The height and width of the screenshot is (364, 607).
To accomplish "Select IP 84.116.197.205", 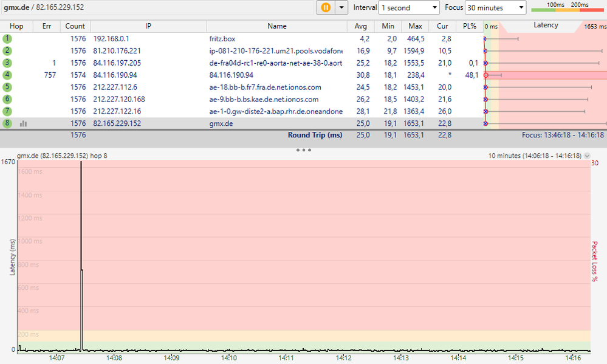I will [x=117, y=63].
